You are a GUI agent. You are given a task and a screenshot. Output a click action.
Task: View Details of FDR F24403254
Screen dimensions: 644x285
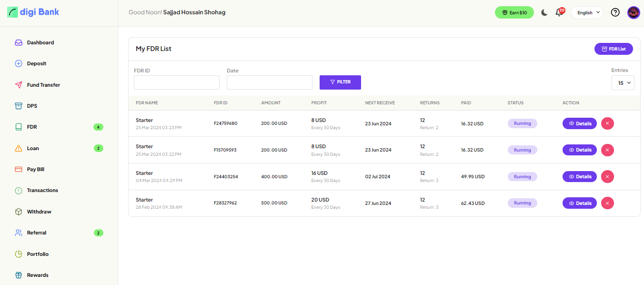tap(579, 176)
